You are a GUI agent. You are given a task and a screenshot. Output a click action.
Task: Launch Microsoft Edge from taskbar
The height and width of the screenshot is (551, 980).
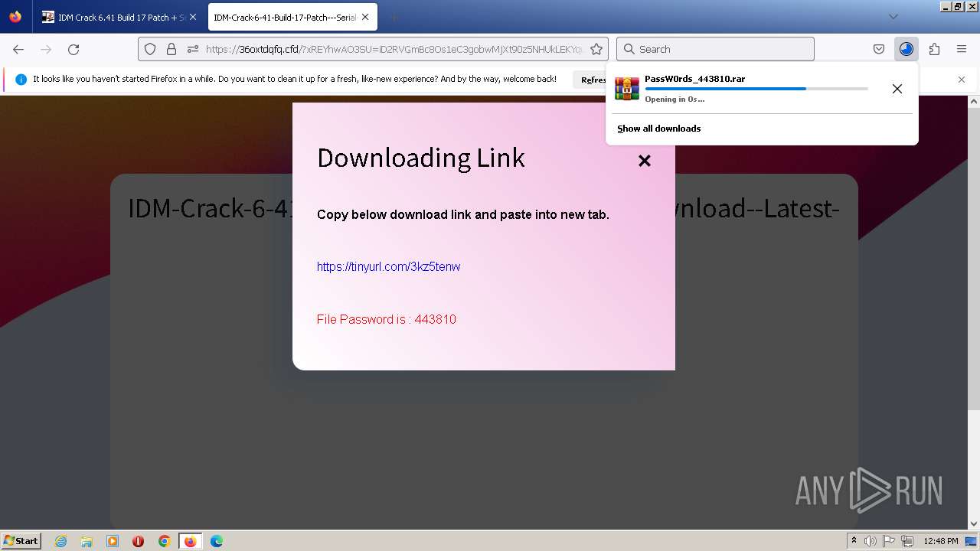pyautogui.click(x=217, y=541)
